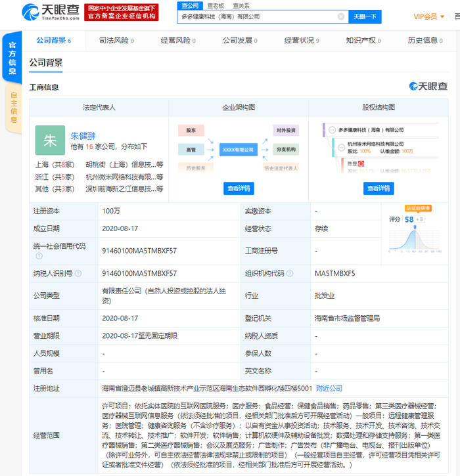Image resolution: width=460 pixels, height=476 pixels.
Task: Click the 存续 operating status value
Action: (321, 228)
